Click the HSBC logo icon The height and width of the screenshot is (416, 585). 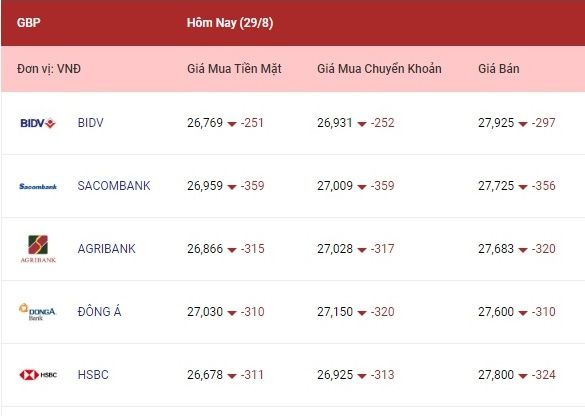(38, 375)
